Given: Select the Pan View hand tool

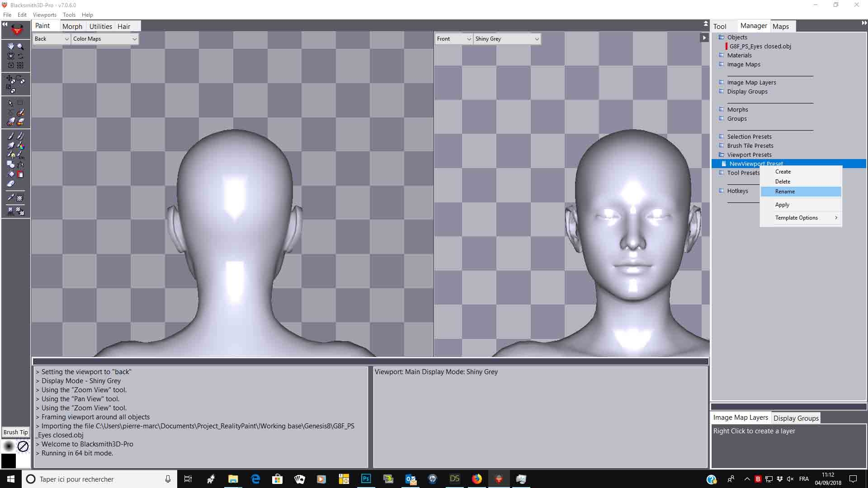Looking at the screenshot, I should tap(11, 46).
